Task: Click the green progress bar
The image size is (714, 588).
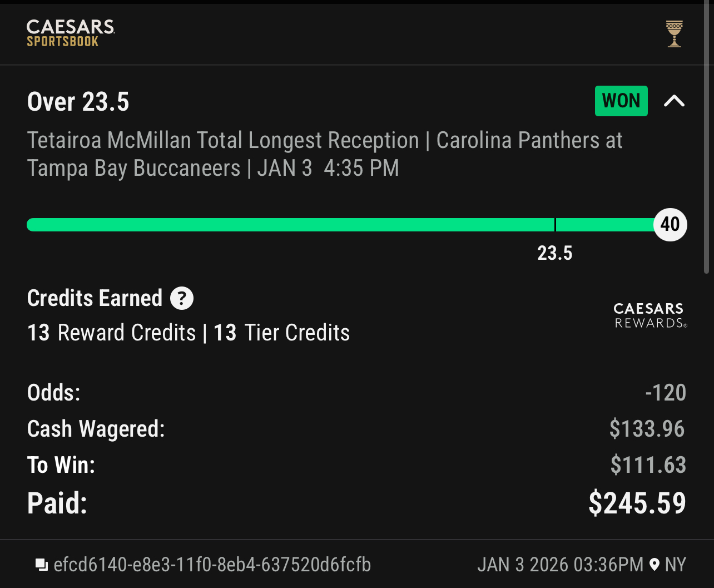Action: (289, 225)
